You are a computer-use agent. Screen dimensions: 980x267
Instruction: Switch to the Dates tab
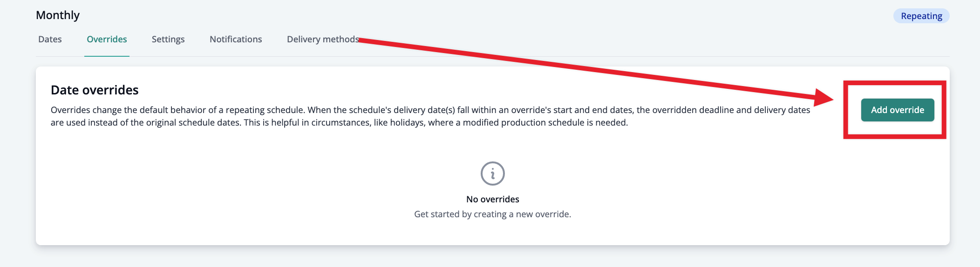50,39
